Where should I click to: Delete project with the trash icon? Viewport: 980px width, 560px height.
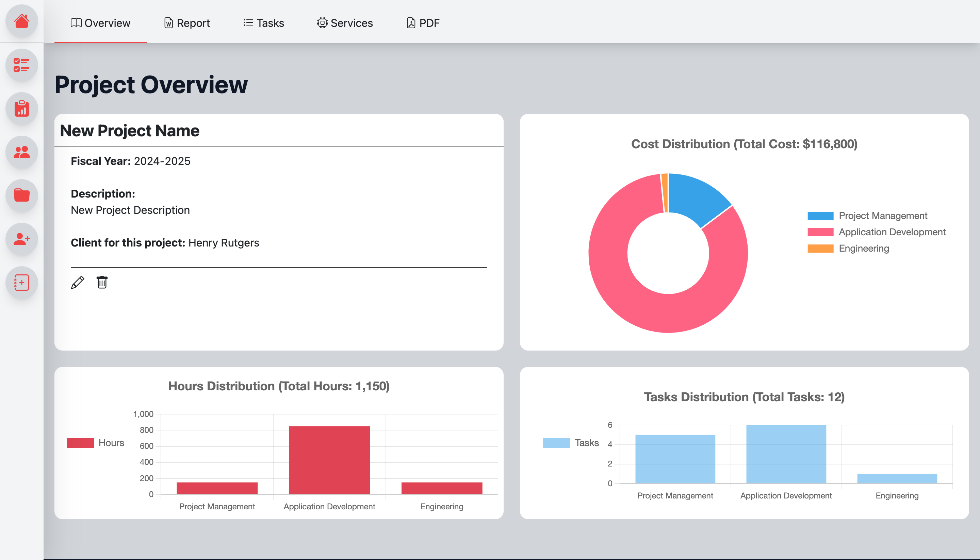click(102, 282)
